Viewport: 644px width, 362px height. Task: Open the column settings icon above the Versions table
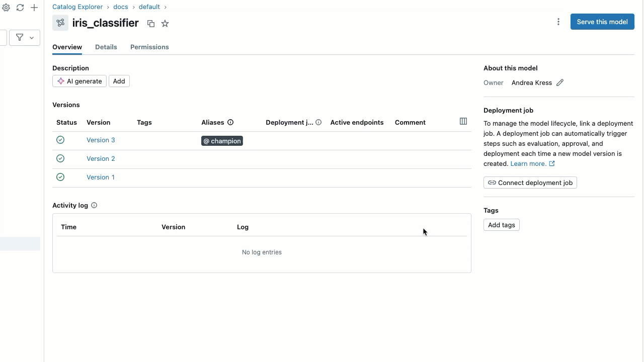point(463,121)
